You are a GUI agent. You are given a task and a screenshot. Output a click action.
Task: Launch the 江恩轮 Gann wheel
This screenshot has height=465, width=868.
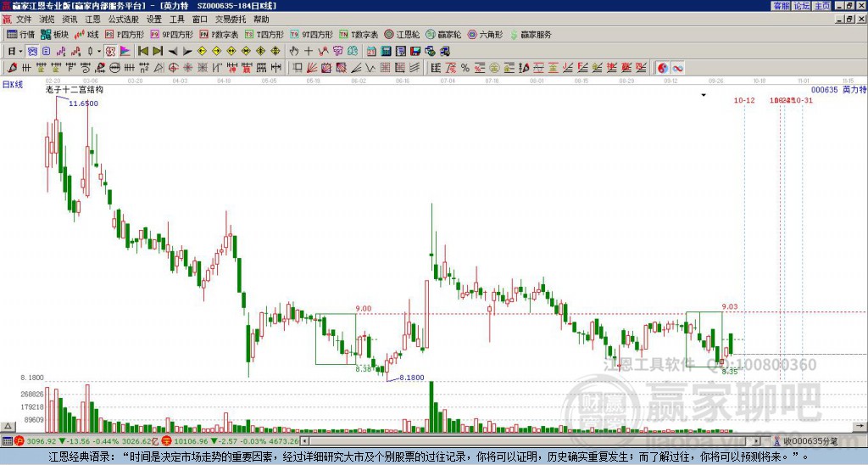pos(402,34)
